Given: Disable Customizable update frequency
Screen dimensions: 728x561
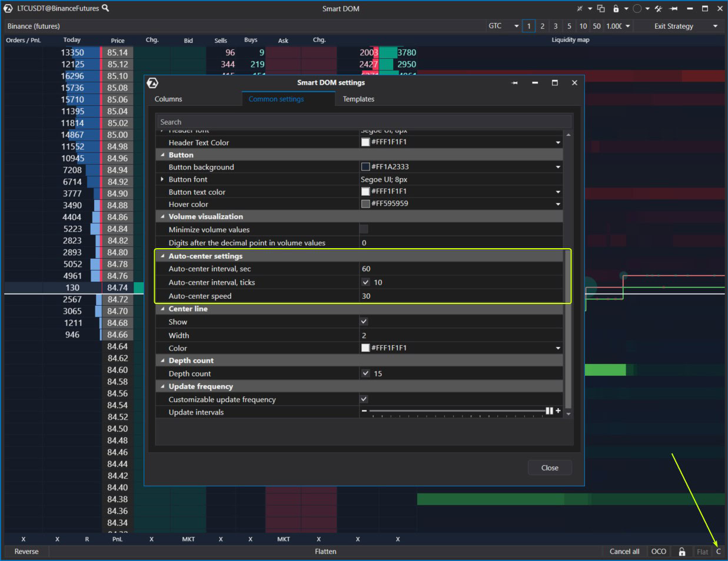Looking at the screenshot, I should 364,399.
